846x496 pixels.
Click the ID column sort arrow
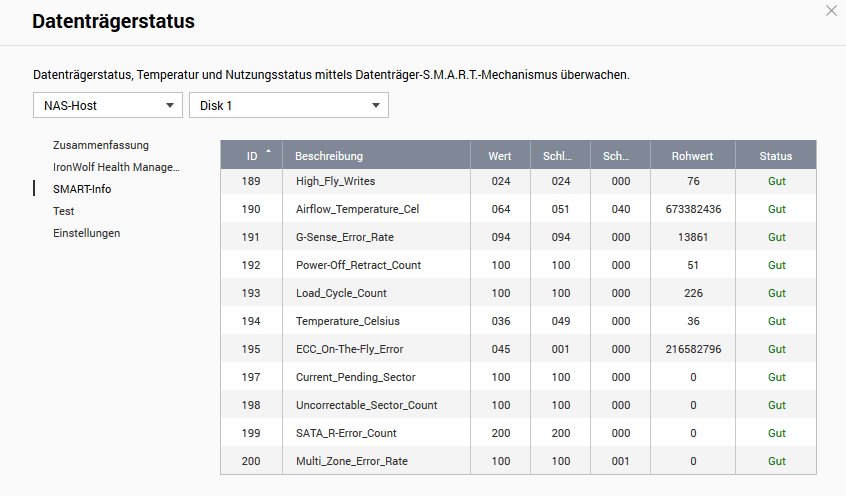[x=268, y=151]
